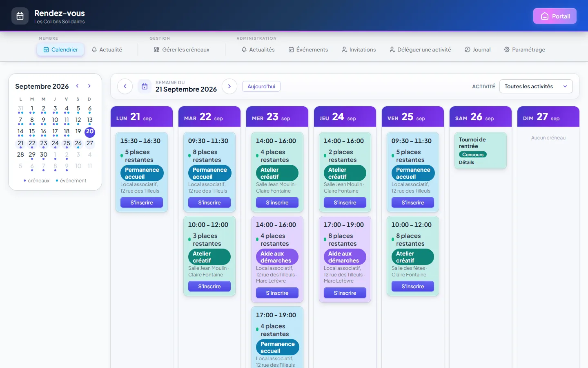Viewport: 588px width, 368px height.
Task: Click the Concours badge on Saturday event
Action: click(x=473, y=155)
